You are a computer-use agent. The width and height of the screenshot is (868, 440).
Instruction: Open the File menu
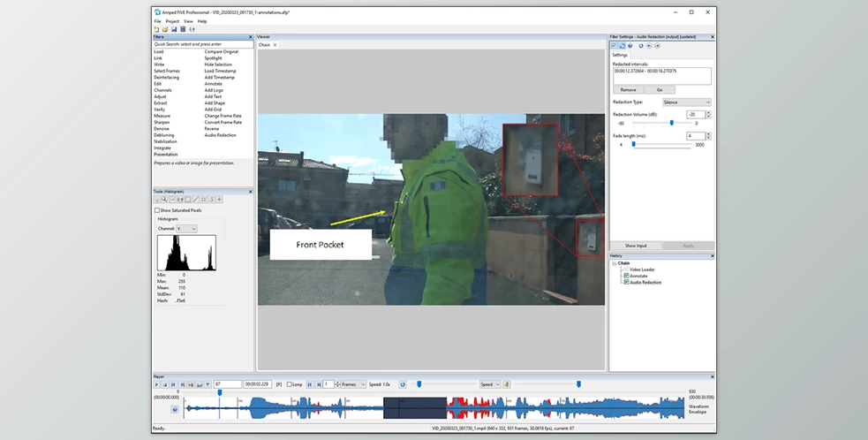click(x=158, y=21)
